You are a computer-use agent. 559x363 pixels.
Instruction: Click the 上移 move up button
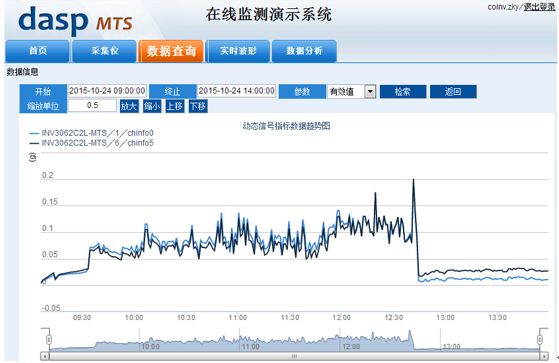pos(175,106)
